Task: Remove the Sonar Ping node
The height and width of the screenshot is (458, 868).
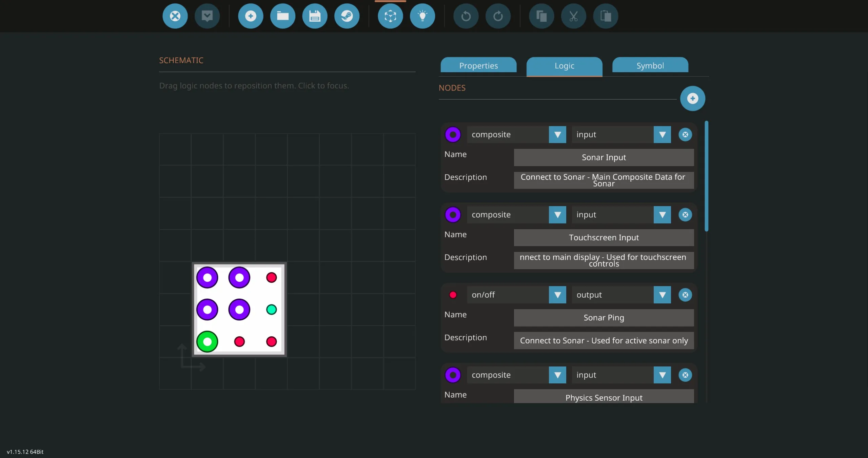Action: (685, 295)
